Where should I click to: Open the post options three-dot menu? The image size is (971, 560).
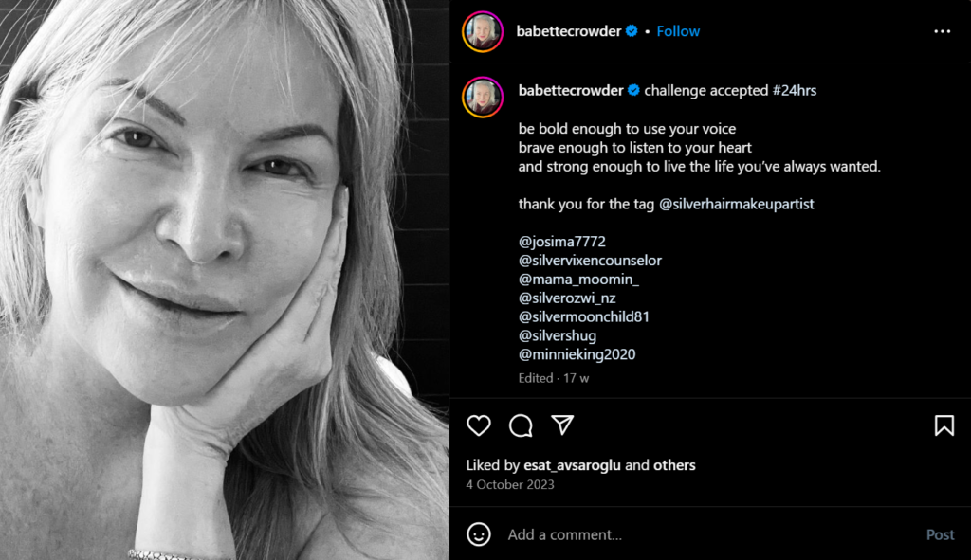click(942, 30)
